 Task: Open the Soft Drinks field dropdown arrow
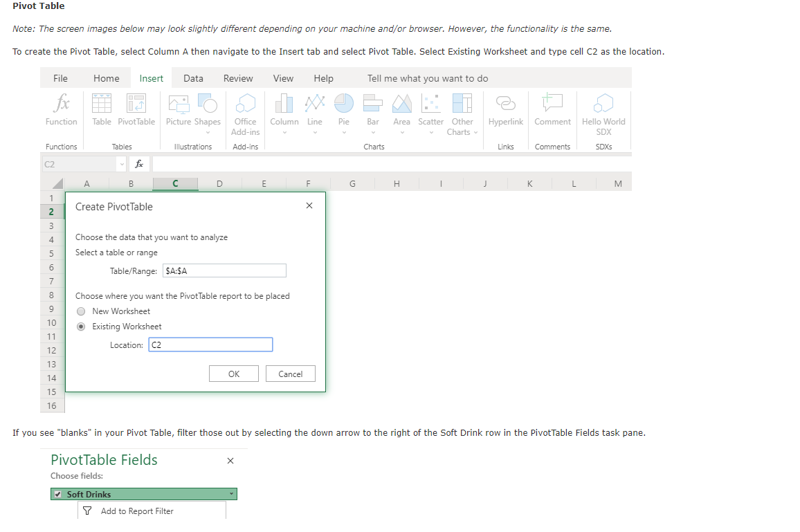pyautogui.click(x=232, y=494)
